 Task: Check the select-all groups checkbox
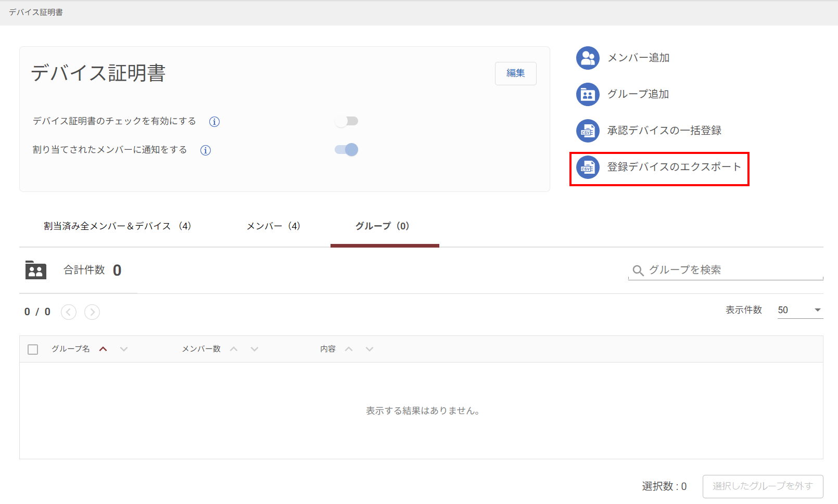(33, 350)
